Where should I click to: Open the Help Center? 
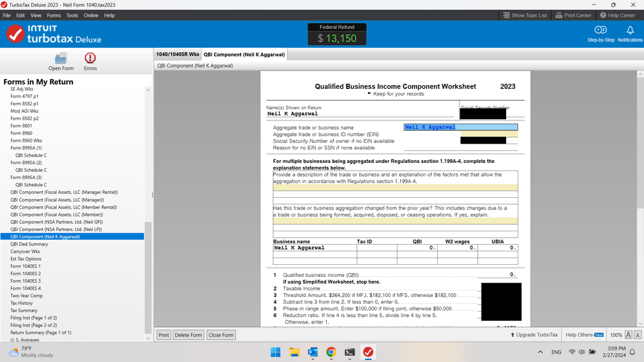click(x=618, y=15)
